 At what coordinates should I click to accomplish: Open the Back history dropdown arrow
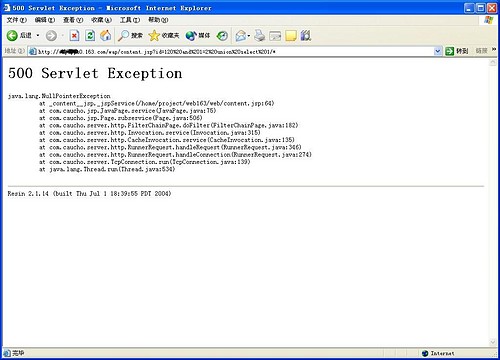tap(38, 35)
